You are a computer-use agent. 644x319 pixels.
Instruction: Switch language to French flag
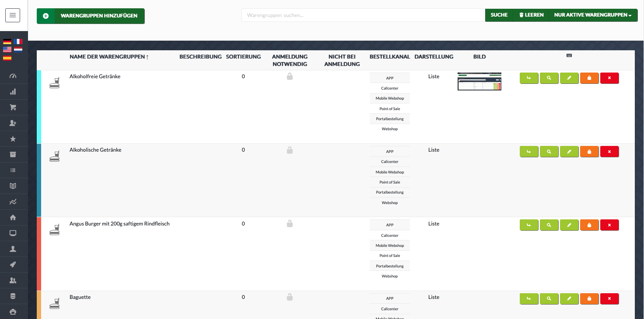(18, 42)
